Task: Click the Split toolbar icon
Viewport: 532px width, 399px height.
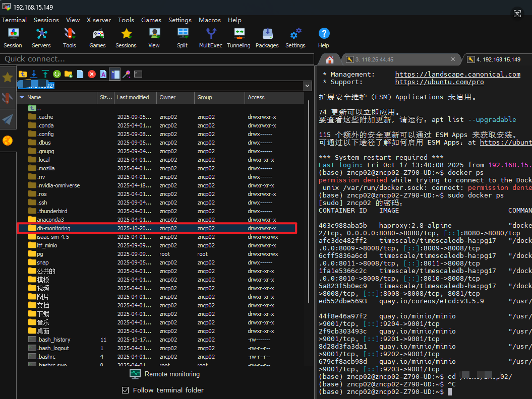Action: click(183, 38)
